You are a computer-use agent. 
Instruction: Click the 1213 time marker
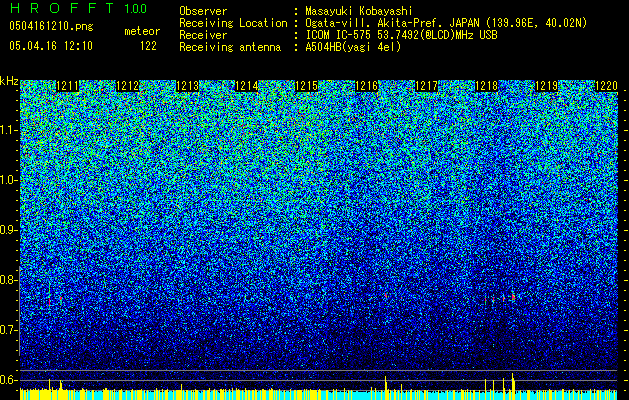coord(187,86)
